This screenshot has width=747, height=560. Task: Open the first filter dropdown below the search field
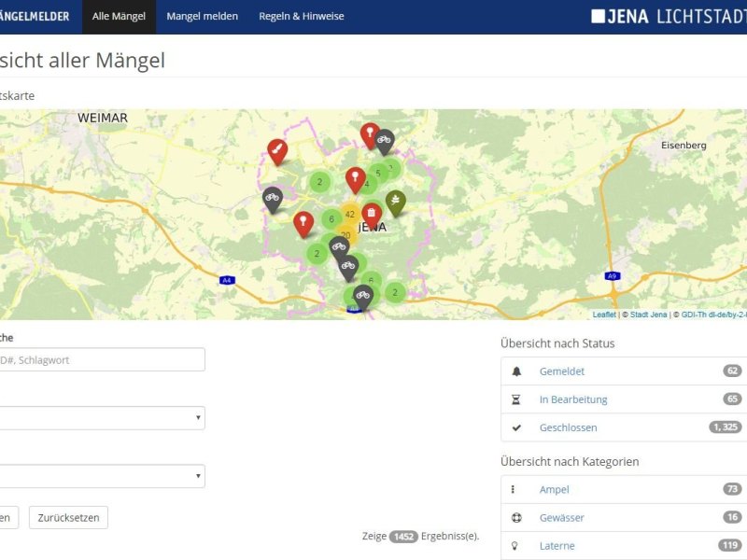pos(102,418)
